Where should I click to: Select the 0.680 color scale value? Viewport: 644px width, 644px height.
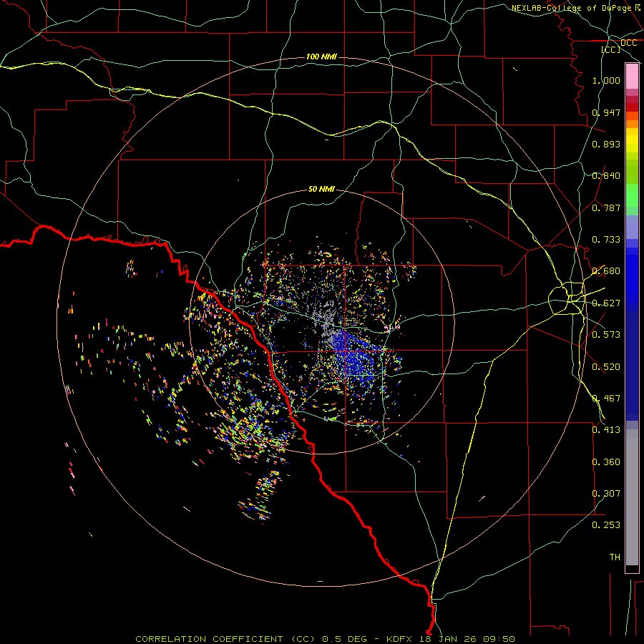[606, 271]
